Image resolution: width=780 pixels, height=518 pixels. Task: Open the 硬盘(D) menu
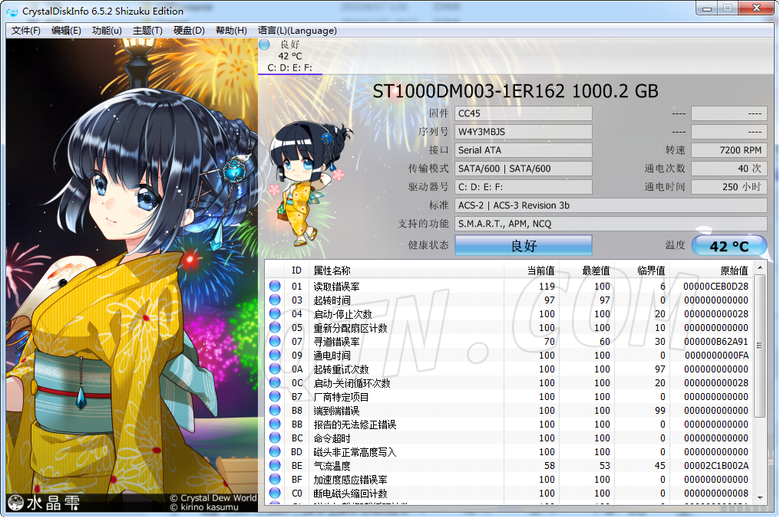189,30
